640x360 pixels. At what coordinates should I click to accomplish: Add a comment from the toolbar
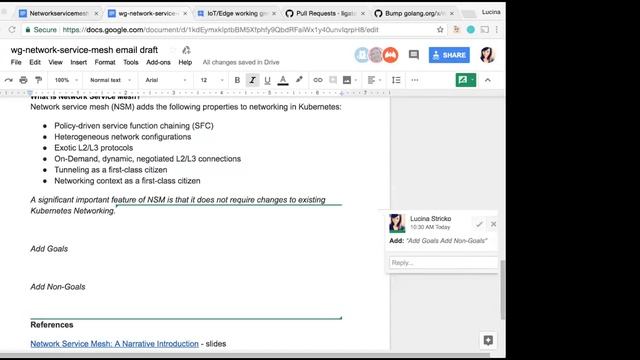point(333,80)
